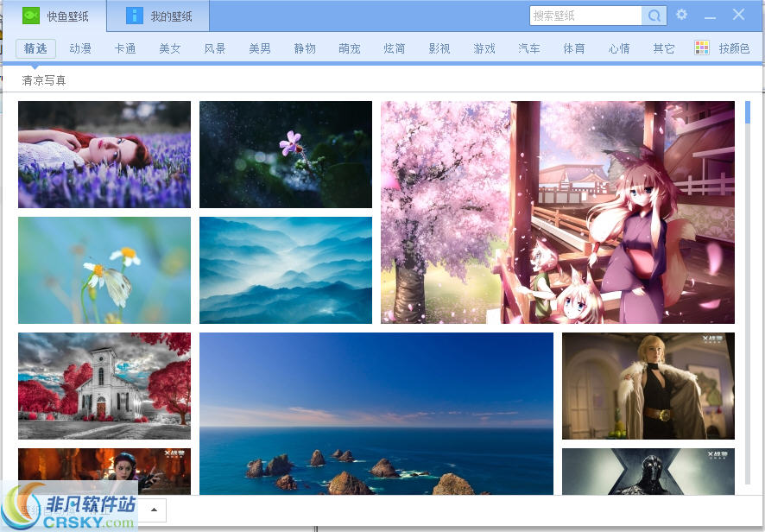765x532 pixels.
Task: Open the settings gear icon
Action: (681, 14)
